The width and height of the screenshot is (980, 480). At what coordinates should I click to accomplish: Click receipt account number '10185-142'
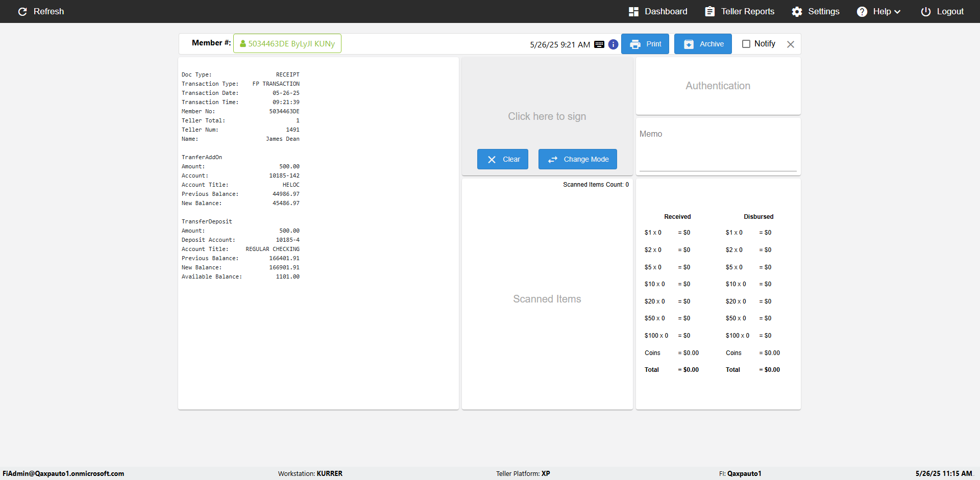coord(284,175)
